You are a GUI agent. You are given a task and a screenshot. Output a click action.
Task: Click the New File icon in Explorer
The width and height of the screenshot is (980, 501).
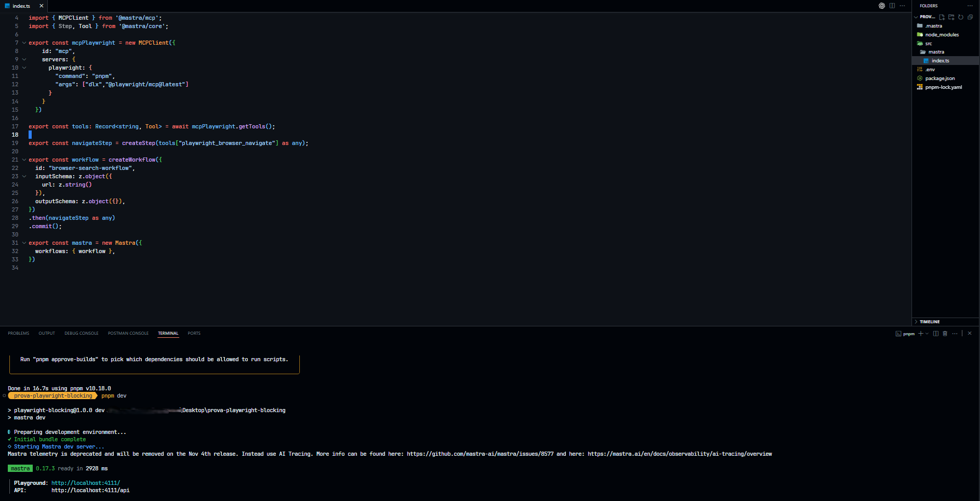942,17
